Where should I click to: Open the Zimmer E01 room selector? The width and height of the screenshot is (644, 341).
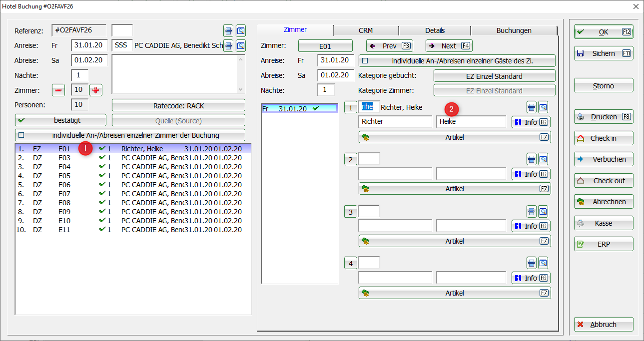click(x=325, y=46)
